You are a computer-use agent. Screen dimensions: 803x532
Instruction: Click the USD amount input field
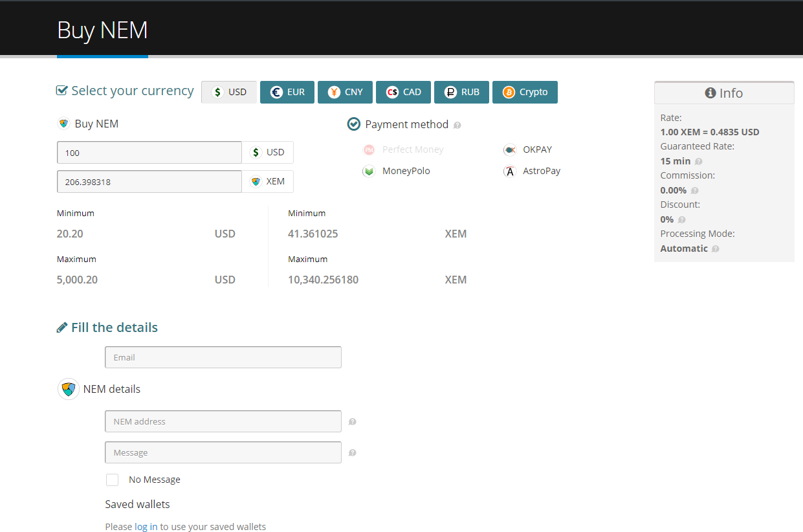[x=149, y=153]
